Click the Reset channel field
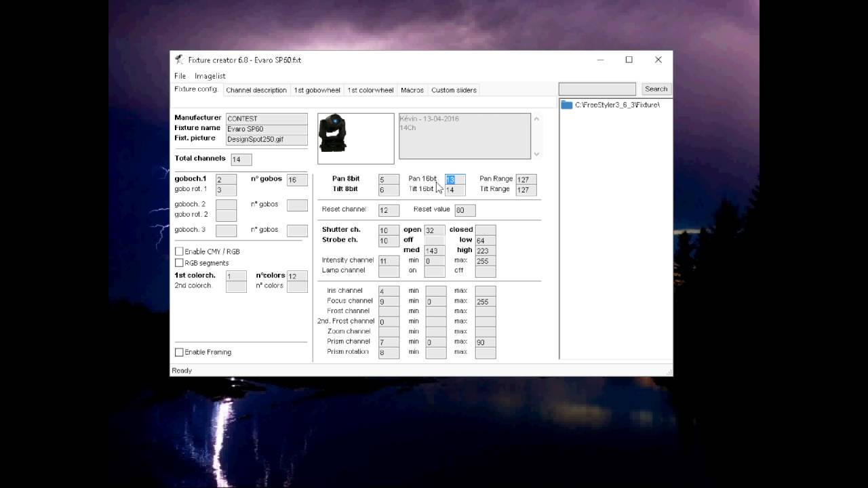Screen dimensions: 868x488 [x=389, y=210]
